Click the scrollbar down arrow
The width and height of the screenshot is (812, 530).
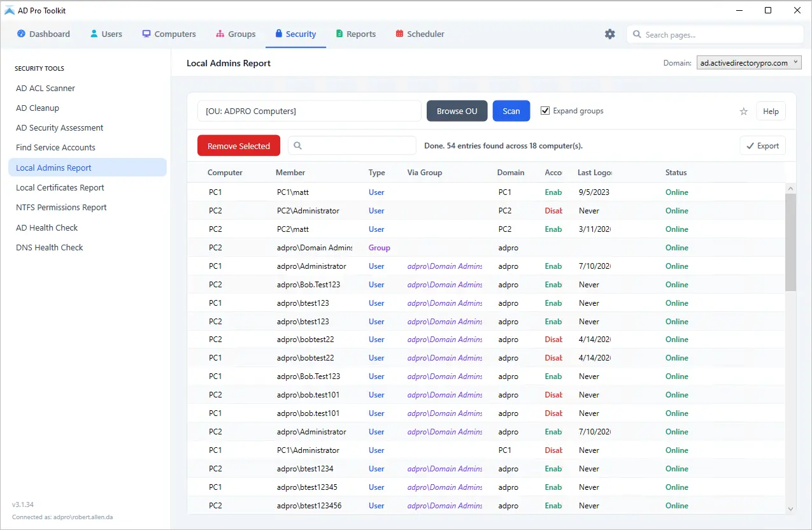(790, 508)
